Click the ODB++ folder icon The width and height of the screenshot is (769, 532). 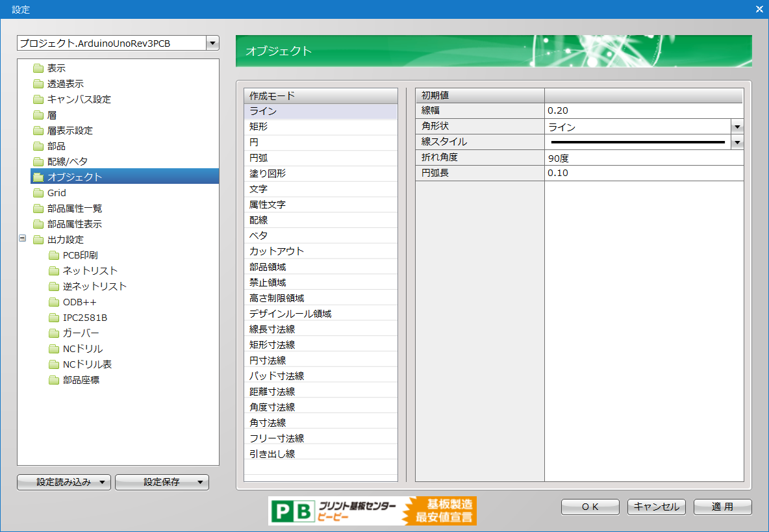pos(54,302)
